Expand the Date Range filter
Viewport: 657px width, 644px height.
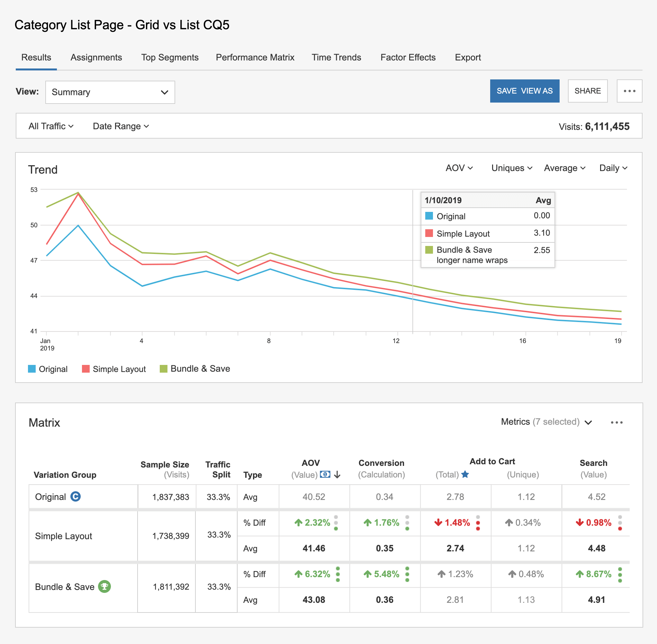[121, 126]
